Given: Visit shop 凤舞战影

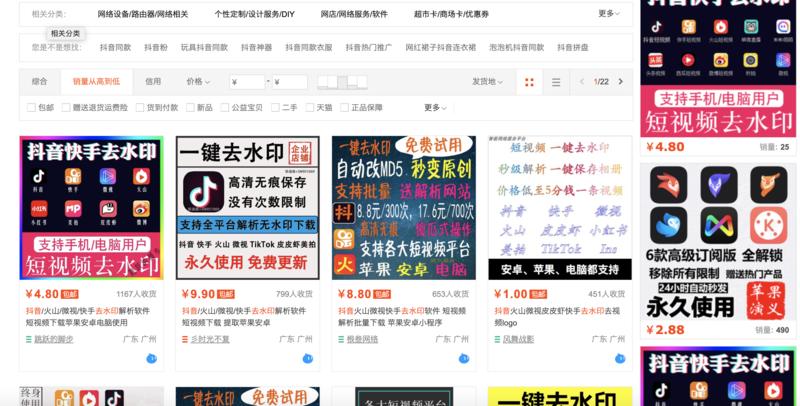Looking at the screenshot, I should pyautogui.click(x=518, y=339).
